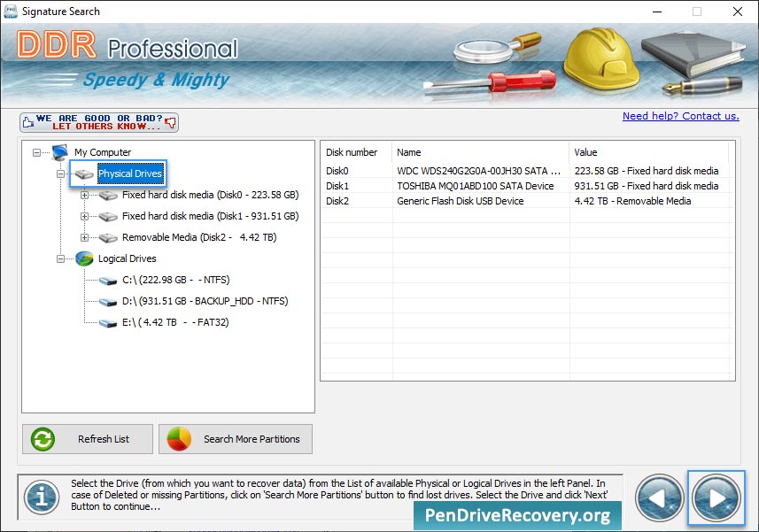Click the 931.51 GB Fixed hard disk value
759x532 pixels.
point(647,186)
